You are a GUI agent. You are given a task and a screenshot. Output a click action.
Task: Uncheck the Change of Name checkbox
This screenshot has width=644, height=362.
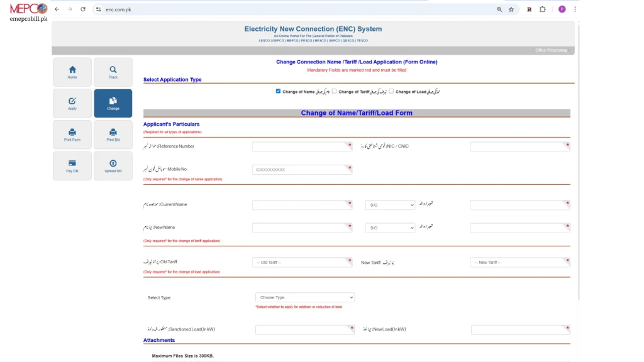click(x=278, y=91)
